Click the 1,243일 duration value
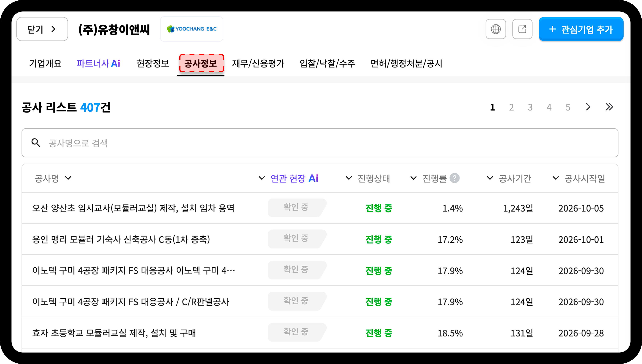The image size is (642, 364). 518,208
